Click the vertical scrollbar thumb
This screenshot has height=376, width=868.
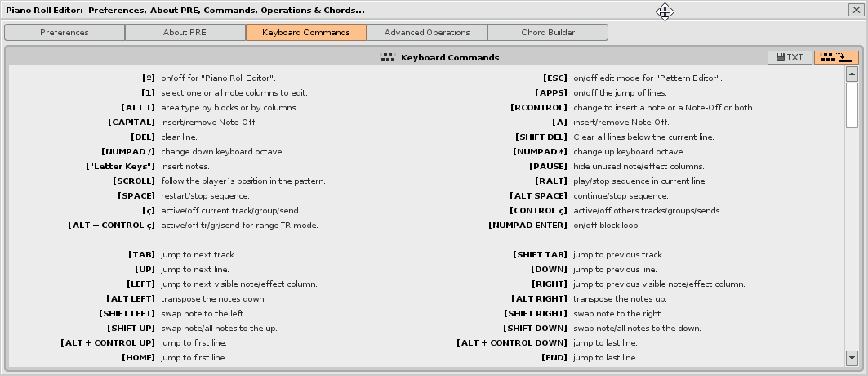coord(852,104)
